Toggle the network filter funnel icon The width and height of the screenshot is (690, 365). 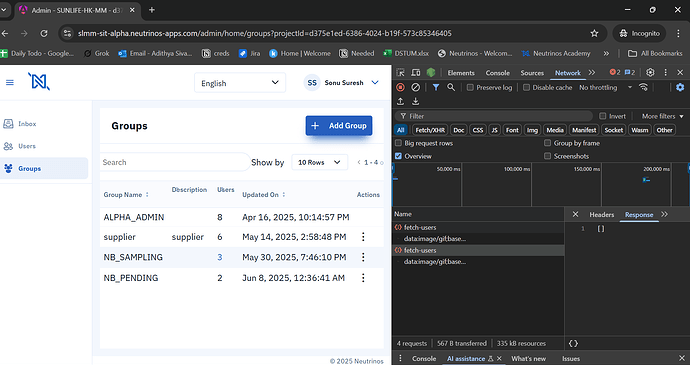436,87
